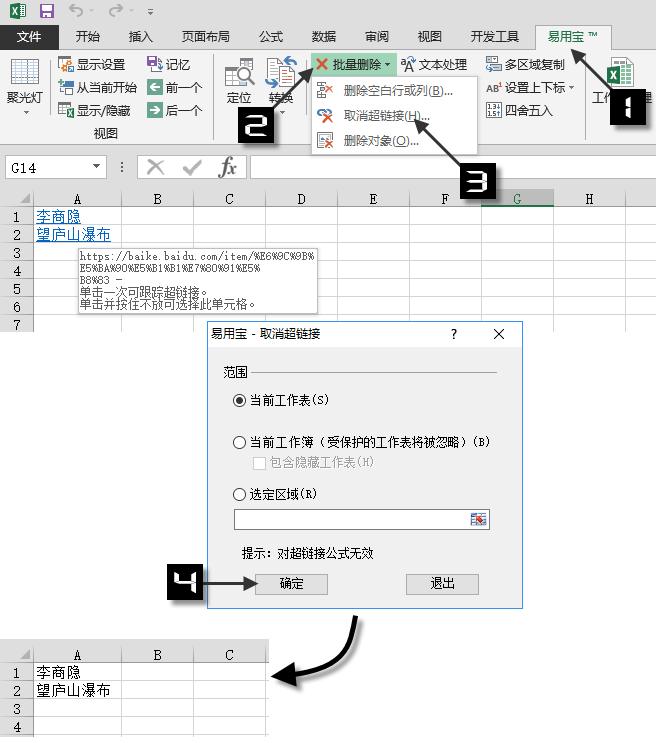Switch to the 数据 tab
Viewport: 656px width, 743px height.
coord(324,36)
